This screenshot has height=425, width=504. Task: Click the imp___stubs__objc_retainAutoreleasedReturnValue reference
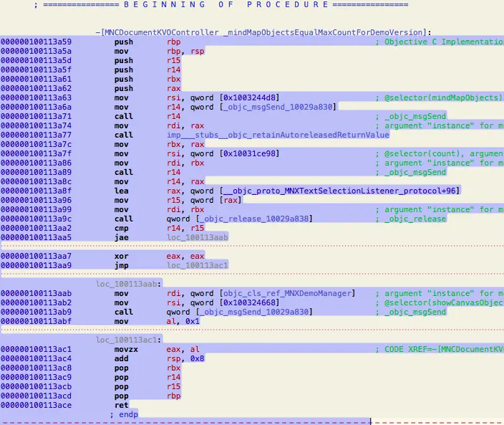[x=278, y=135]
